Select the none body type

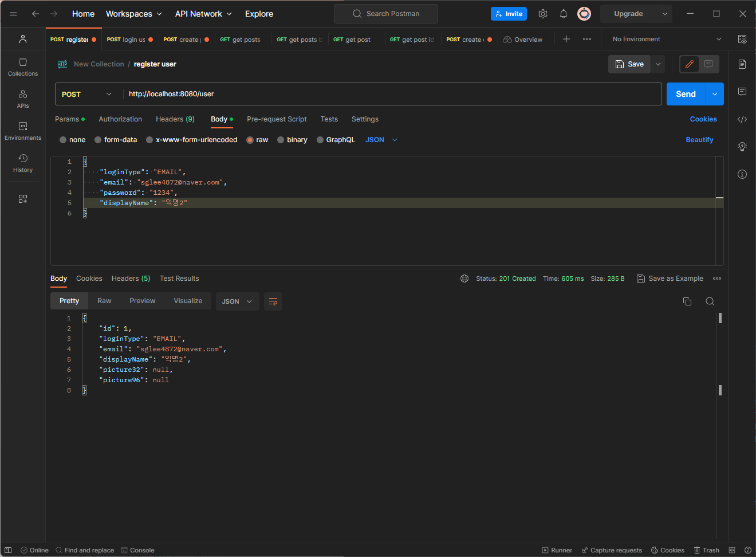(72, 140)
